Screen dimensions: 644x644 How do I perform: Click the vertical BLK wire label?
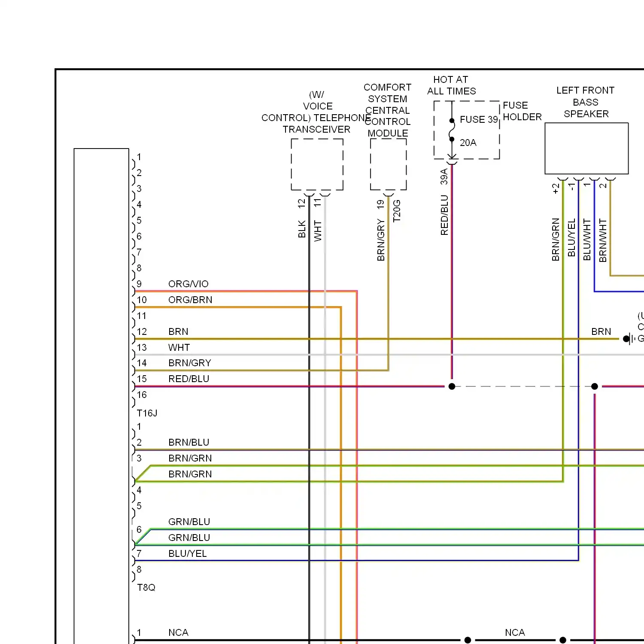point(302,229)
